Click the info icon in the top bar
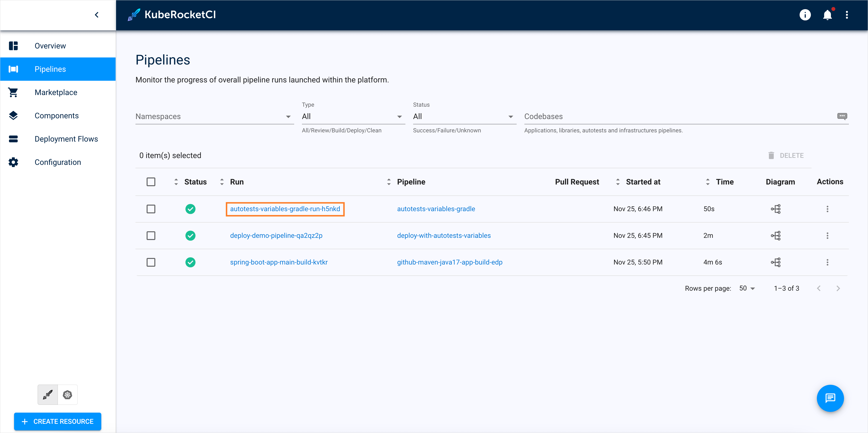Screen dimensions: 868x433 pos(805,15)
